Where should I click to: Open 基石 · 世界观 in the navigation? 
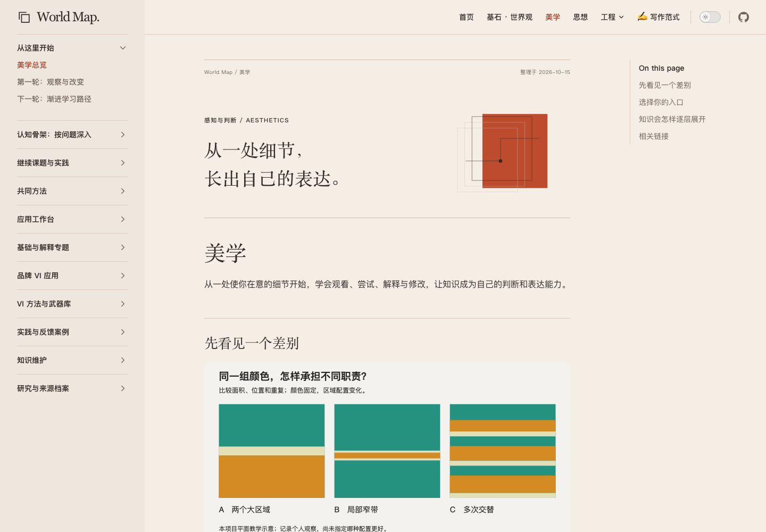coord(510,17)
